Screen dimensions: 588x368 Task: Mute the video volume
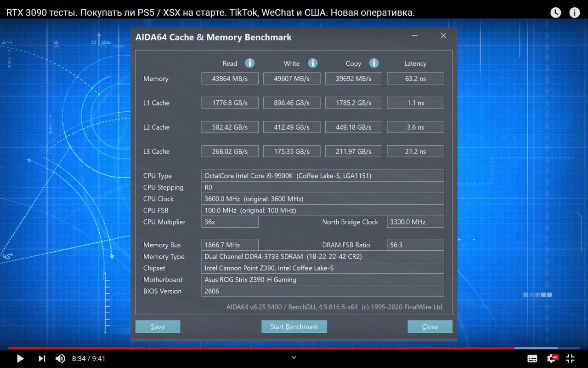coord(60,358)
